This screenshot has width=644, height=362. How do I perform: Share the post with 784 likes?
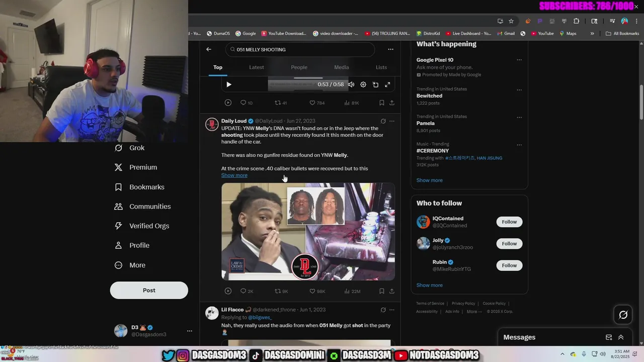[x=391, y=103]
